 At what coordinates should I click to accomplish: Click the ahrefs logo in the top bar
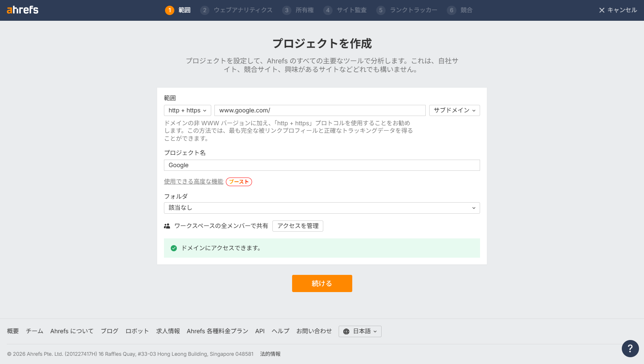[23, 10]
